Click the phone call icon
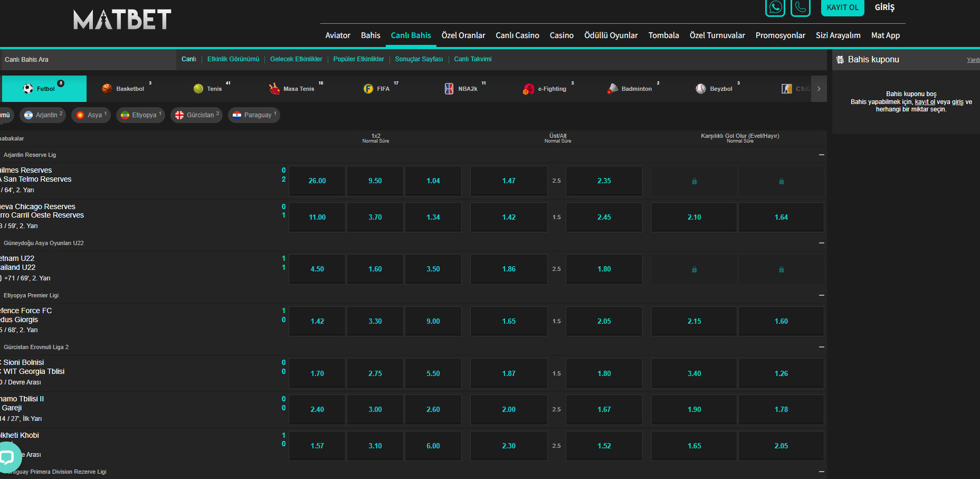 point(801,7)
